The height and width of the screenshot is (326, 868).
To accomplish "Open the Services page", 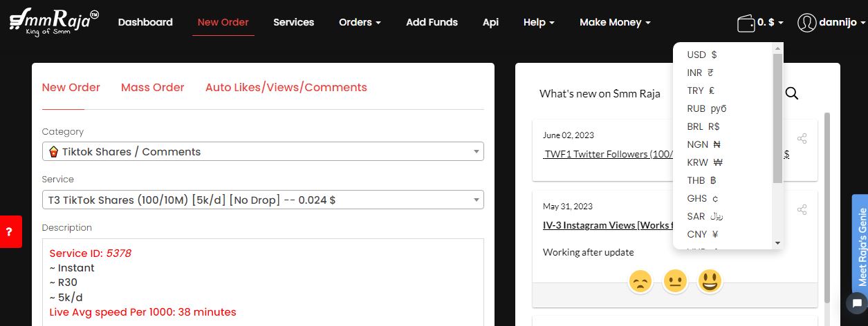I will click(293, 22).
